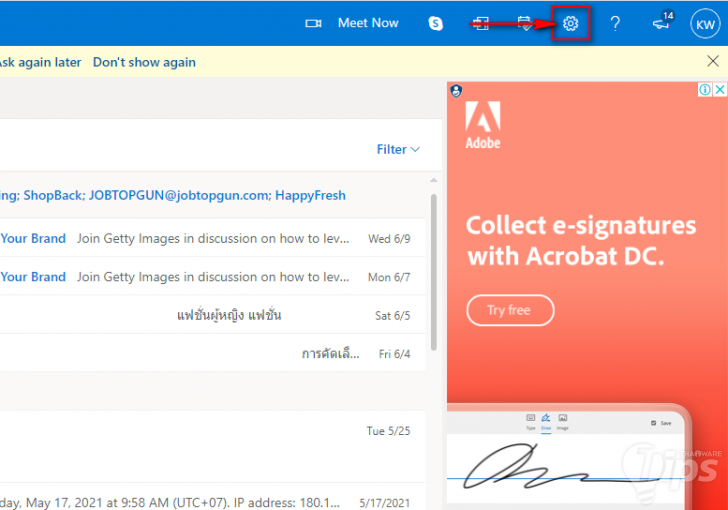728x510 pixels.
Task: Open What's new megaphone with 14 badge
Action: 663,21
